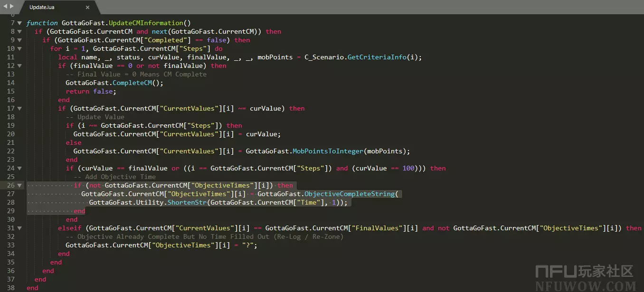
Task: Fold the curValue check at line 24
Action: pyautogui.click(x=19, y=169)
